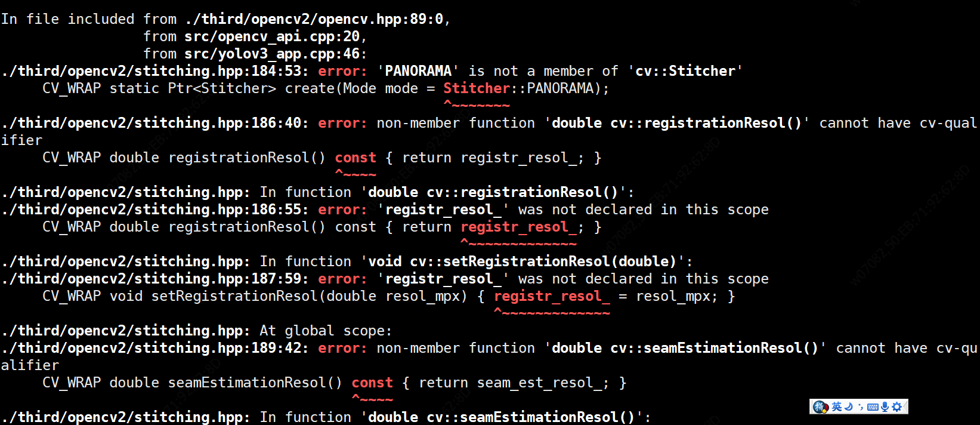Click the './third/opencv2/opencv.hpp:89:0,' include path
This screenshot has width=980, height=425.
pos(317,19)
